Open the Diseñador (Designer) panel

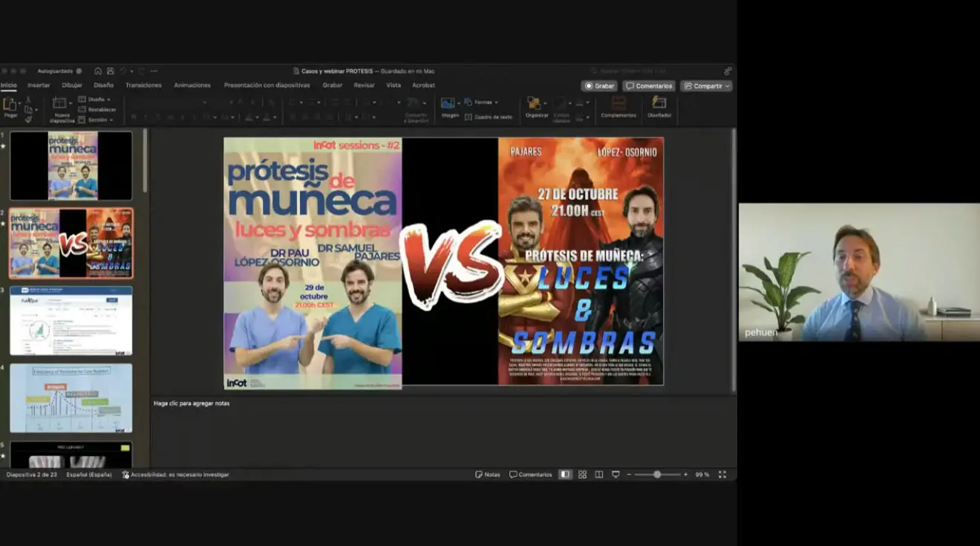click(659, 104)
